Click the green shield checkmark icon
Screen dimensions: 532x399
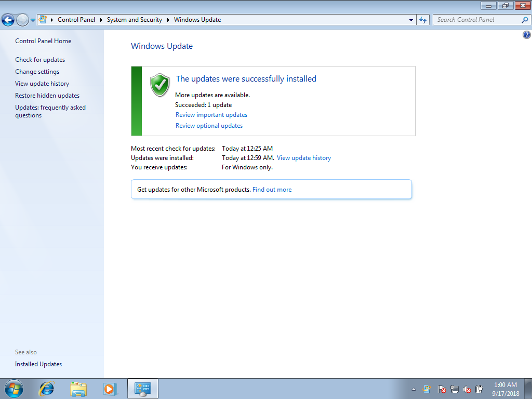pos(160,85)
